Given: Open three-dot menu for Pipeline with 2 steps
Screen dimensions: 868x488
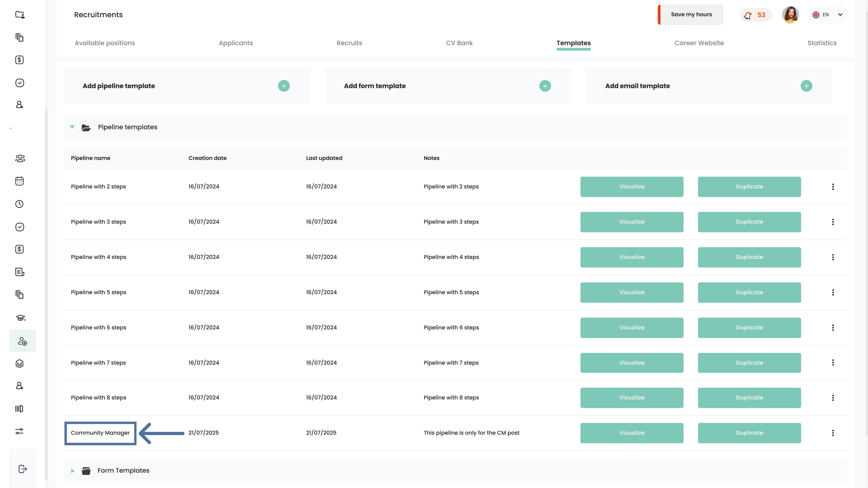Looking at the screenshot, I should [833, 187].
